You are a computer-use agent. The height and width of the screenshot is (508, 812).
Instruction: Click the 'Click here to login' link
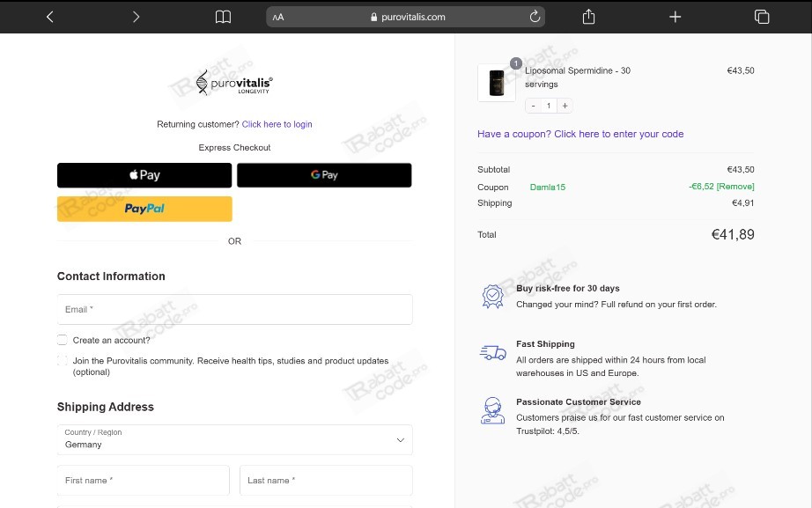(x=277, y=124)
